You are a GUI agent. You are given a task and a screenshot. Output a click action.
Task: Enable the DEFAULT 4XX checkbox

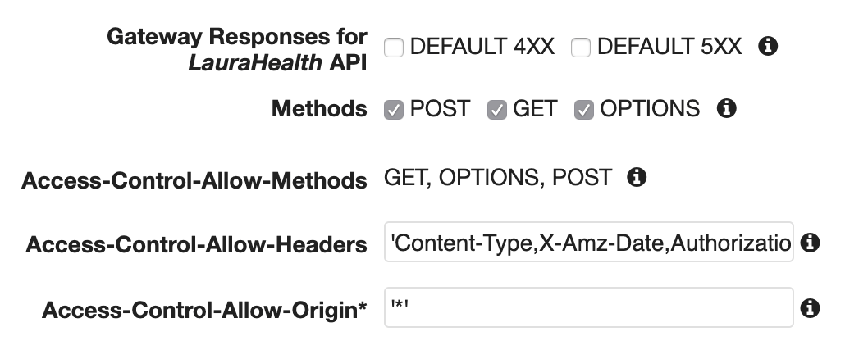click(x=394, y=48)
